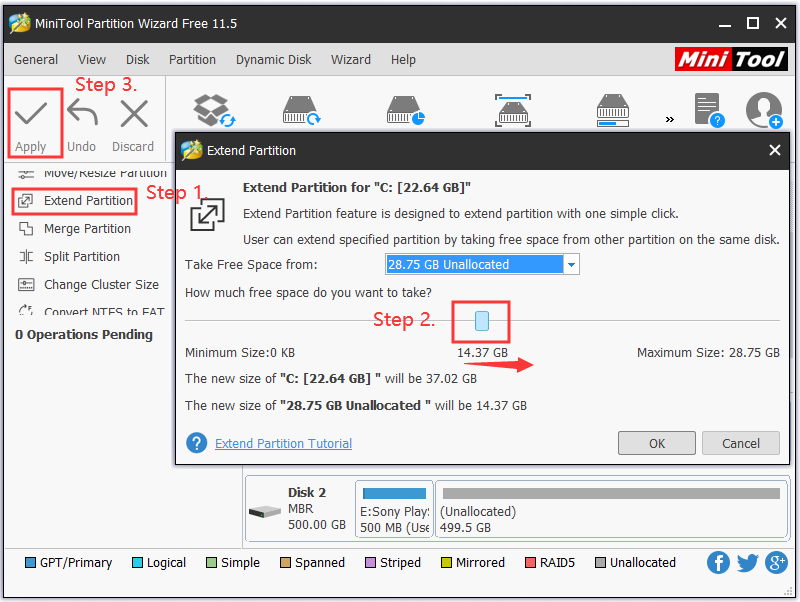Select Move/Resize Partition in sidebar

[92, 173]
